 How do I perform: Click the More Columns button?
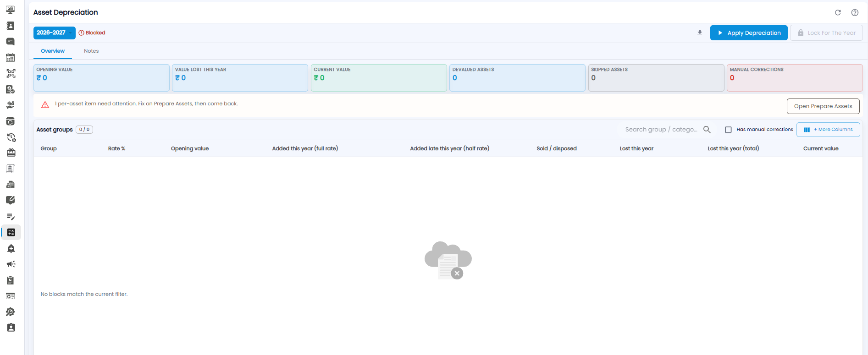click(x=828, y=130)
